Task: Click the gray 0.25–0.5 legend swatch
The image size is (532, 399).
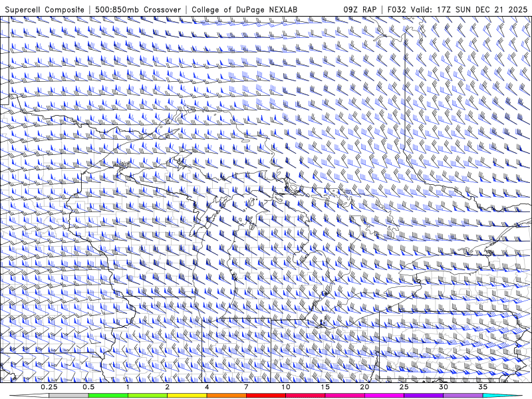Action: [68, 396]
